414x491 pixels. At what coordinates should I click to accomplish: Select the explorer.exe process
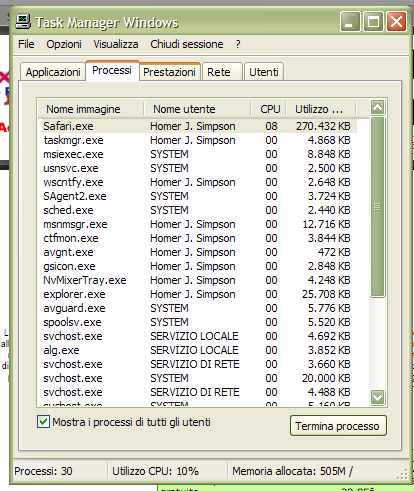point(199,294)
